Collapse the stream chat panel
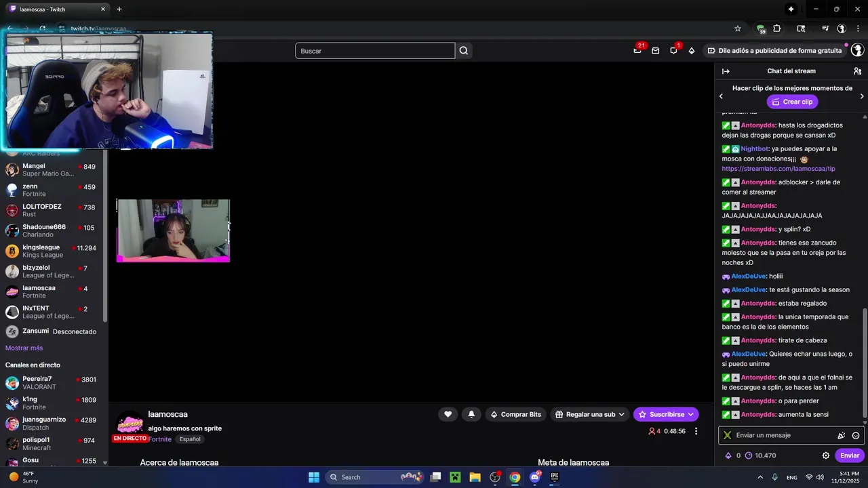This screenshot has width=868, height=488. click(726, 71)
